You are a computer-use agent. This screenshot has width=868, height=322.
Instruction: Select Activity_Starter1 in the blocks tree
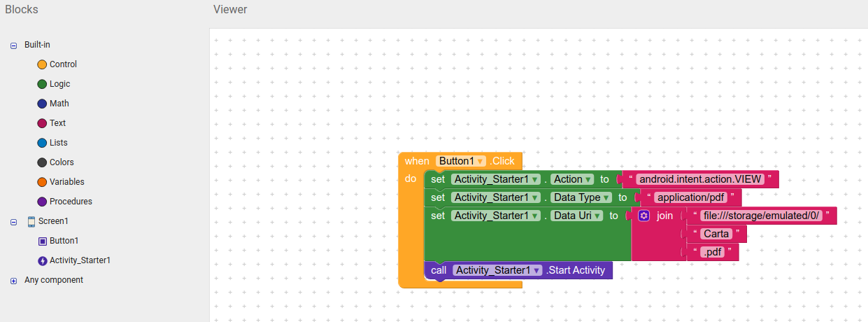pos(80,260)
